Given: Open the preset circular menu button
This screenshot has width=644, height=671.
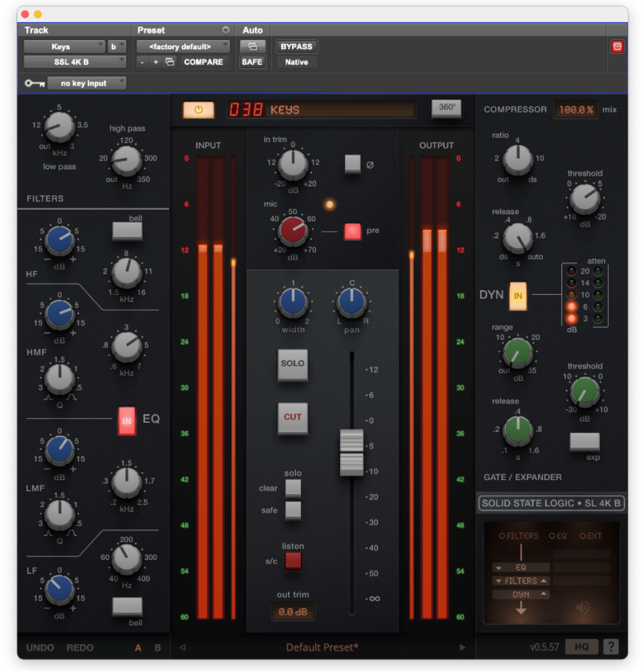Looking at the screenshot, I should (x=226, y=30).
